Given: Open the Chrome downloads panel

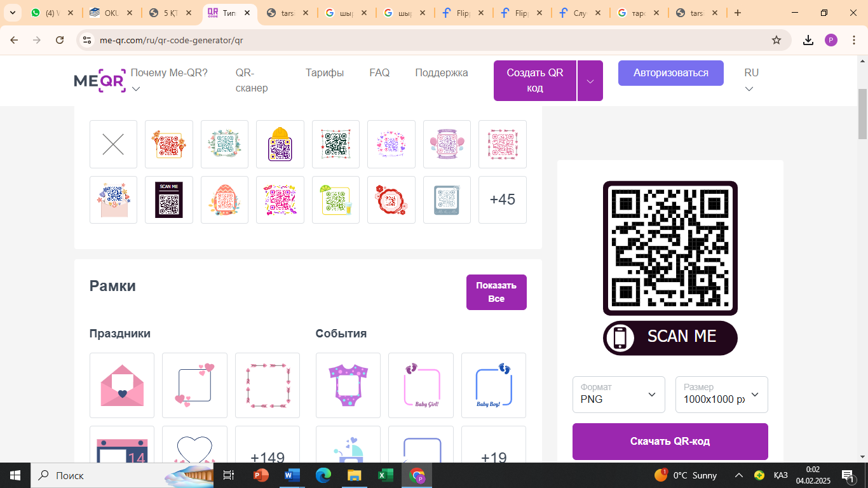Looking at the screenshot, I should pos(808,40).
